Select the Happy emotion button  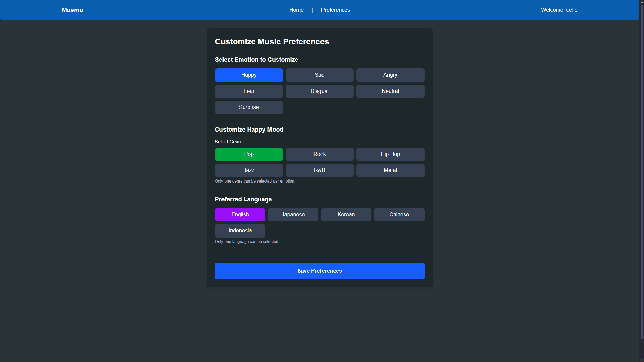tap(249, 75)
